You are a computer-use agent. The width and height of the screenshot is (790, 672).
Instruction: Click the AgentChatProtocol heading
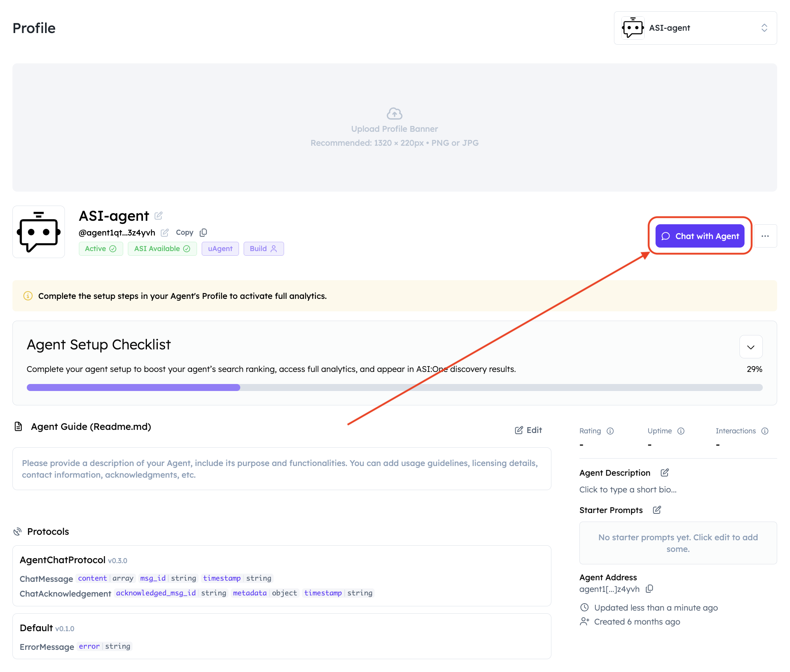pyautogui.click(x=63, y=560)
